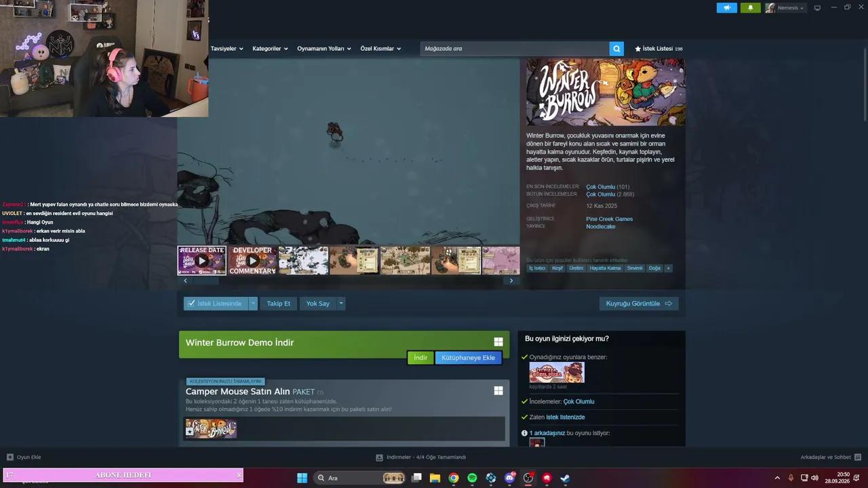This screenshot has width=868, height=488.
Task: Click Çok Olumlu beside Bütün İncelemeler
Action: click(x=601, y=195)
